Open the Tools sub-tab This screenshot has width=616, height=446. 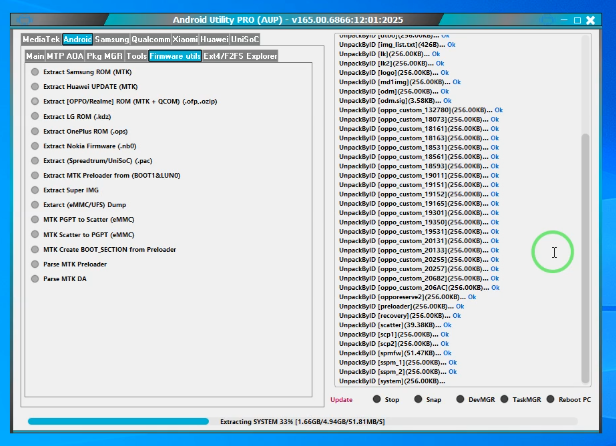tap(136, 56)
